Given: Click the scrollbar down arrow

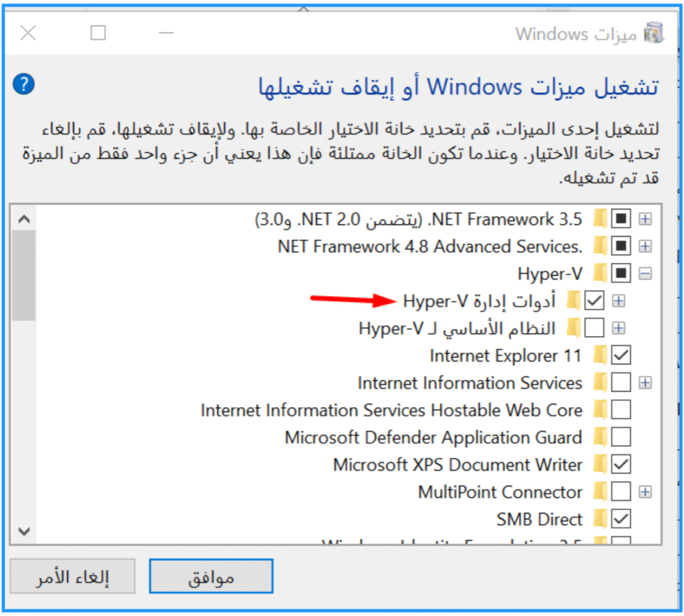Looking at the screenshot, I should point(24,531).
